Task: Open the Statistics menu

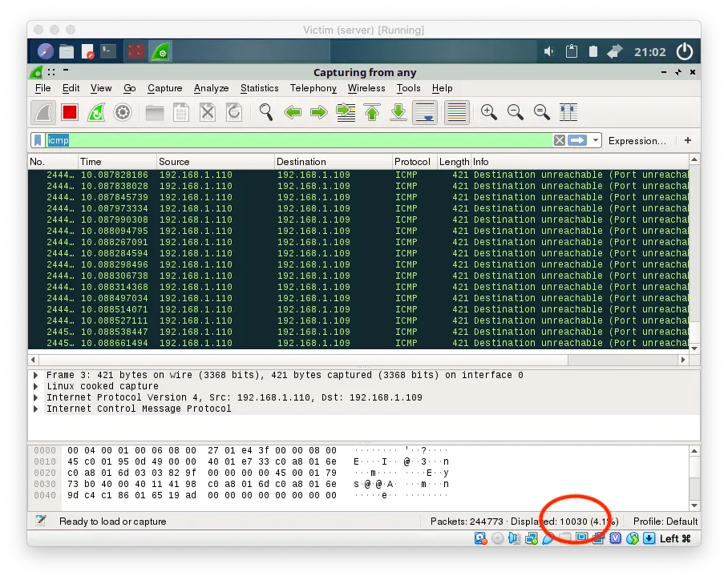Action: (259, 88)
